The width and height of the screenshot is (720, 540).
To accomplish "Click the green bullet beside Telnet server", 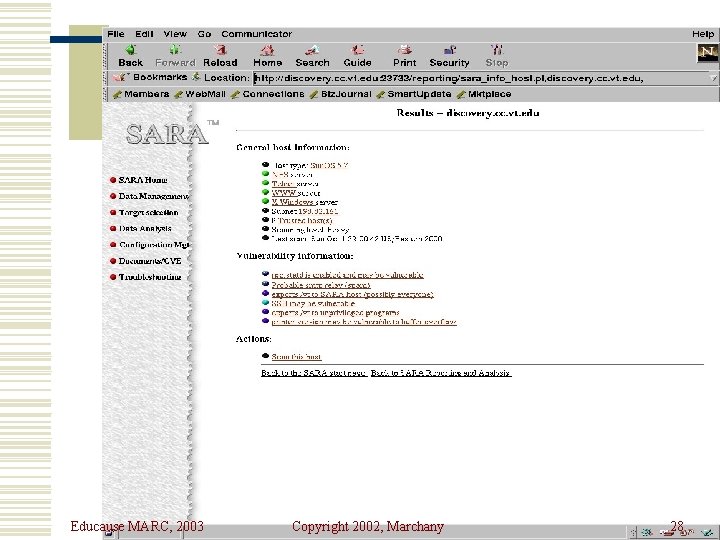I will (265, 183).
